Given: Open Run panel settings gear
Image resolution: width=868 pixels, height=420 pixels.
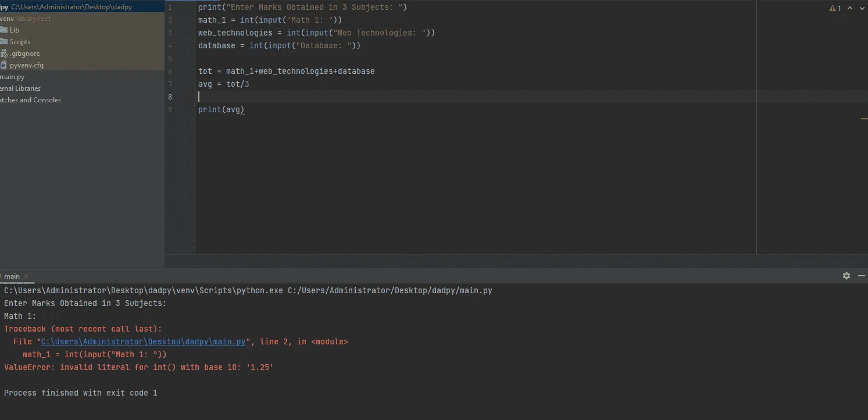Looking at the screenshot, I should coord(846,276).
